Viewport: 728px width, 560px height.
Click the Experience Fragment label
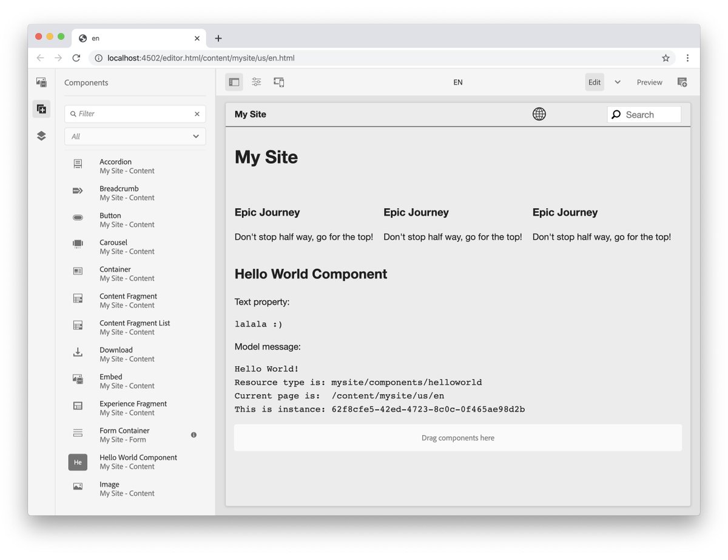[133, 404]
